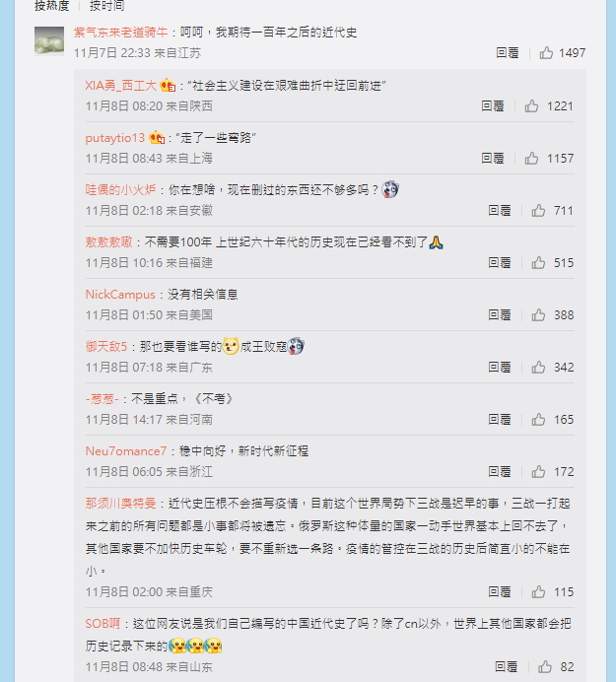This screenshot has height=682, width=616.
Task: Open 那须川奥特曼's profile link
Action: coord(120,504)
